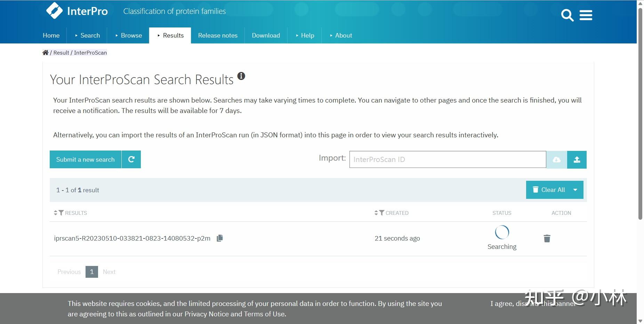Expand the Search menu
Image resolution: width=644 pixels, height=324 pixels.
[87, 35]
